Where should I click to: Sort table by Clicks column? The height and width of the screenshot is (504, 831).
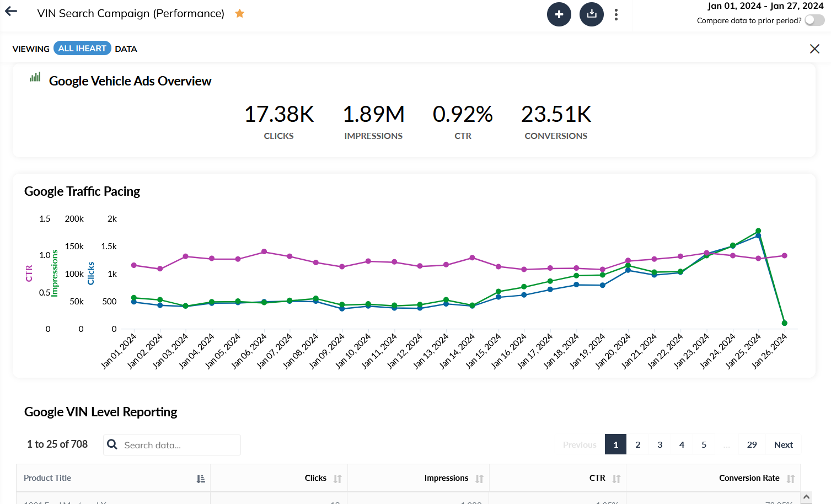[337, 479]
